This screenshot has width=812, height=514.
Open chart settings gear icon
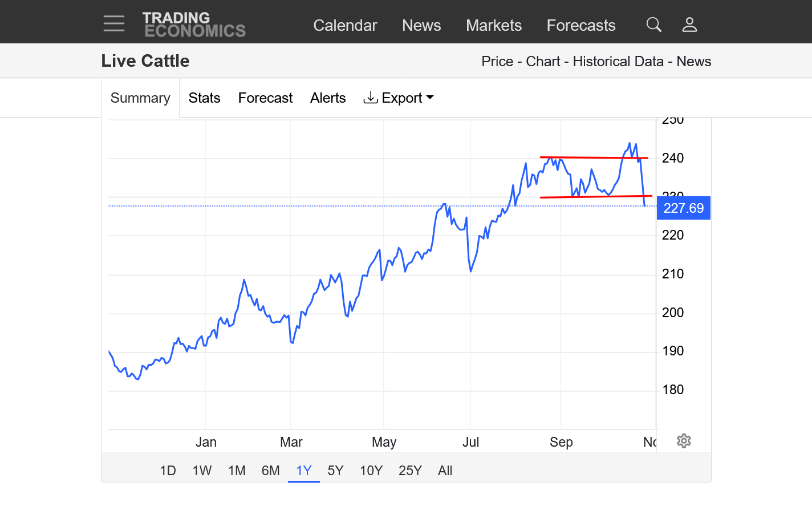(x=684, y=441)
